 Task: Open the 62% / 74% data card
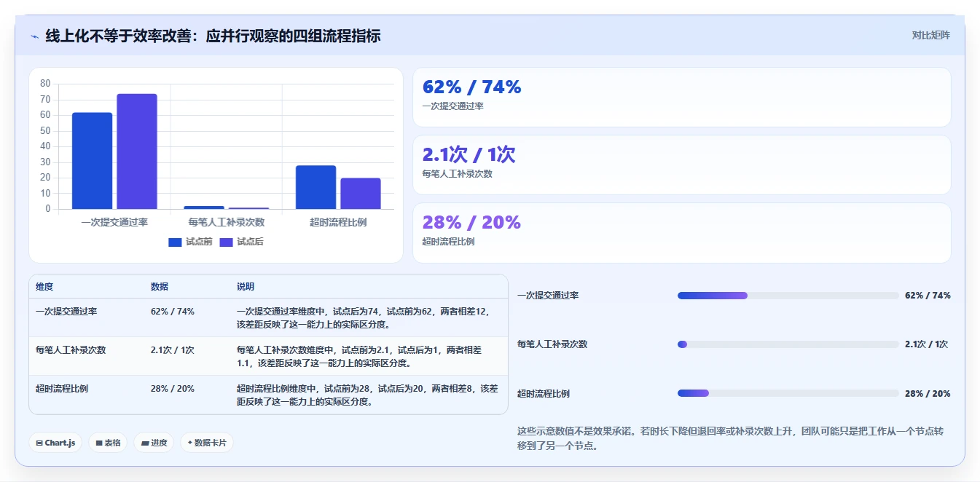[681, 98]
